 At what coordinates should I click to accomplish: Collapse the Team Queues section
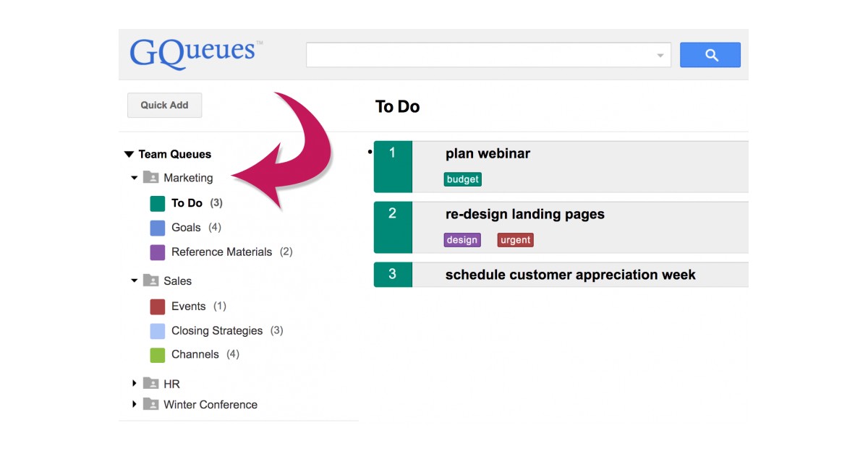coord(129,153)
